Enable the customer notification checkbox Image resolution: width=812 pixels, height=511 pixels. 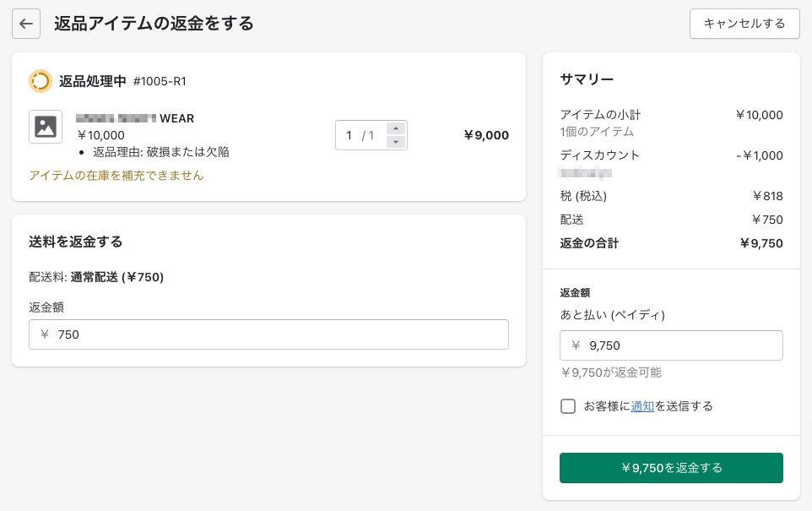568,406
